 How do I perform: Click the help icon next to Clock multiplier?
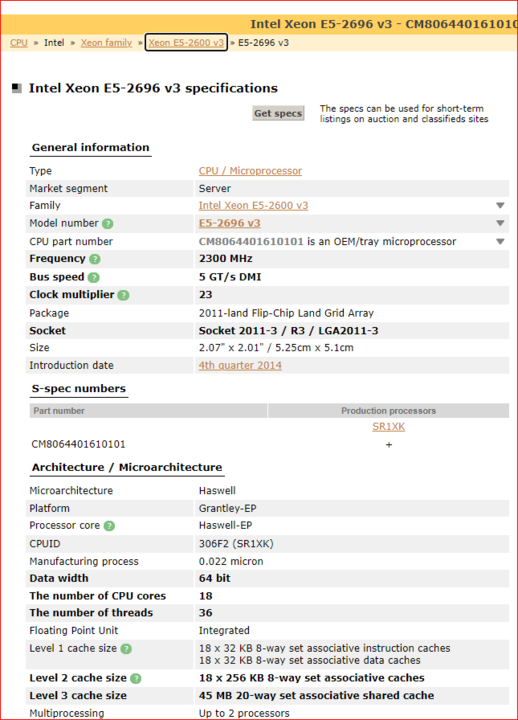[x=123, y=295]
